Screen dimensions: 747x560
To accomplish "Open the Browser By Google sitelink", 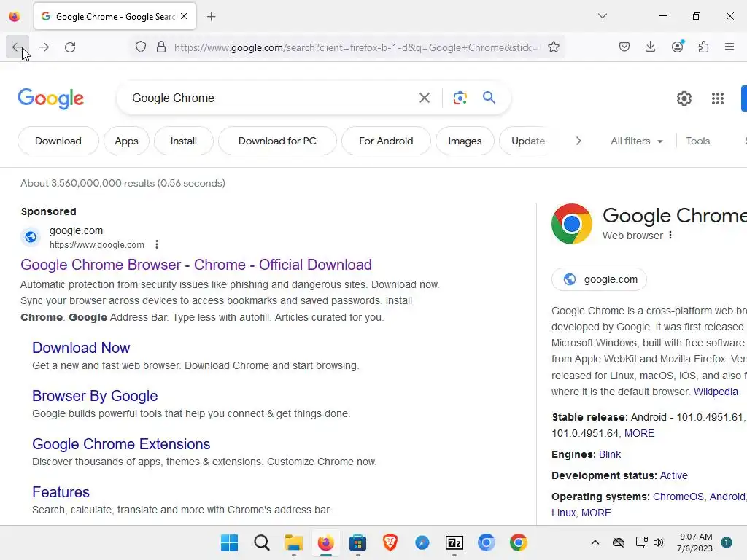I will point(95,396).
